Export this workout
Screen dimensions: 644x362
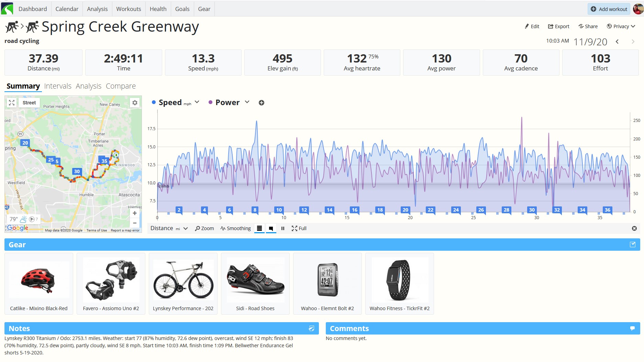(x=558, y=26)
